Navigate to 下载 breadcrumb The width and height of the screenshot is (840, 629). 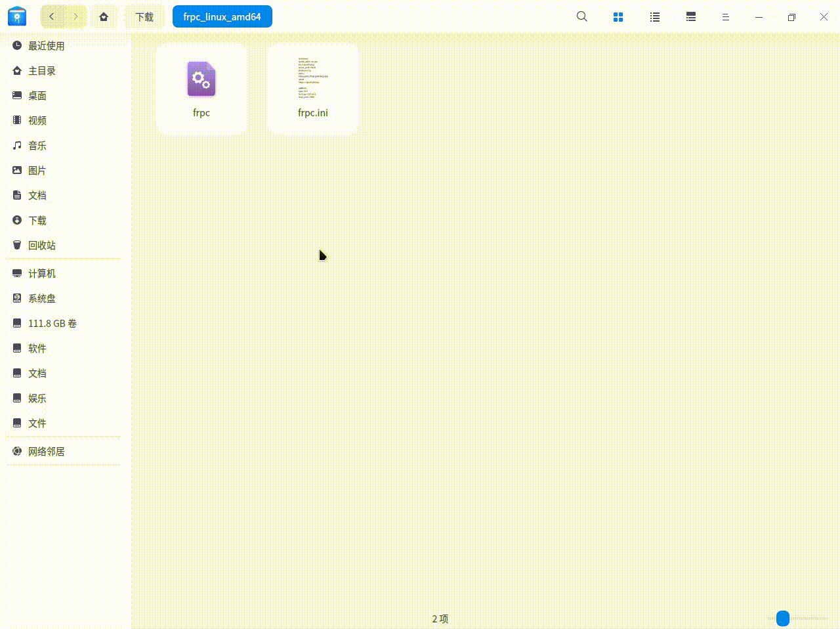[x=144, y=17]
